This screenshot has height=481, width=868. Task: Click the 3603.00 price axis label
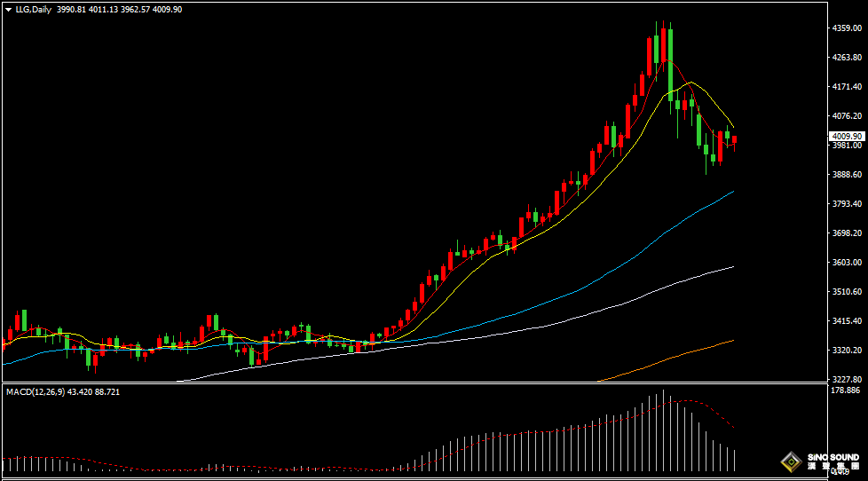846,263
